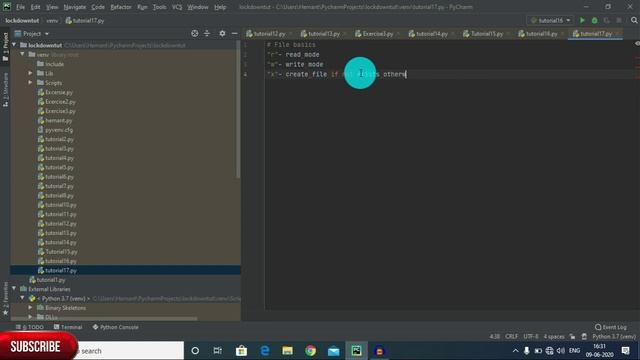The height and width of the screenshot is (360, 640).
Task: Expand the Scripts folder
Action: (30, 82)
